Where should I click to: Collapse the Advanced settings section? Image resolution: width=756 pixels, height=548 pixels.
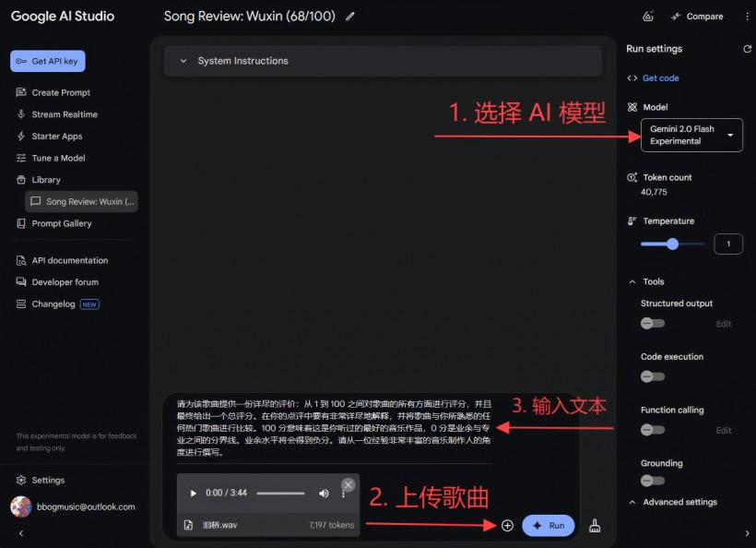[632, 503]
